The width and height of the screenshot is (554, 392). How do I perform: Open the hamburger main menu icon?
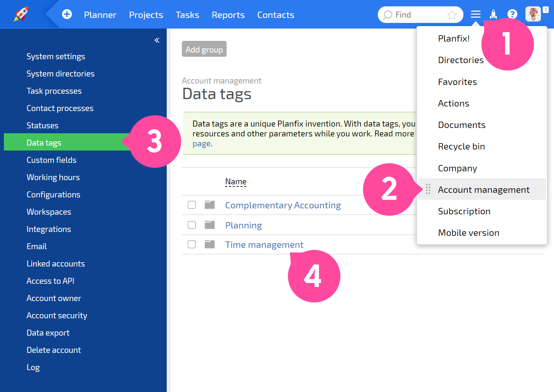coord(476,14)
